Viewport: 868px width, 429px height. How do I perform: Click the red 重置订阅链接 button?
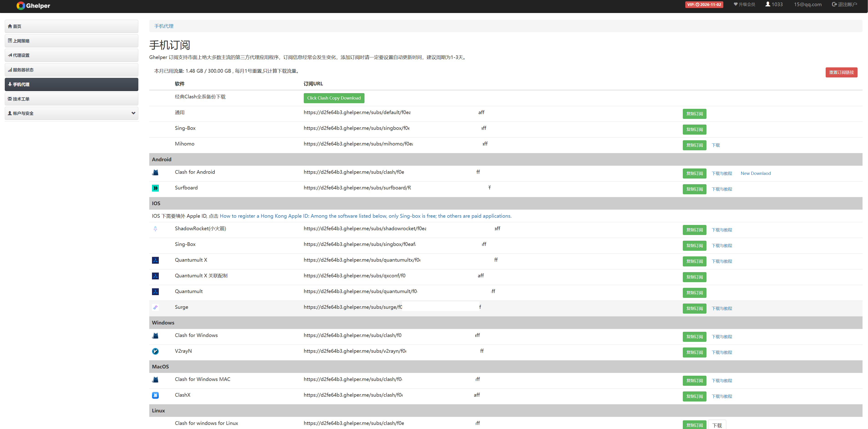(x=841, y=72)
